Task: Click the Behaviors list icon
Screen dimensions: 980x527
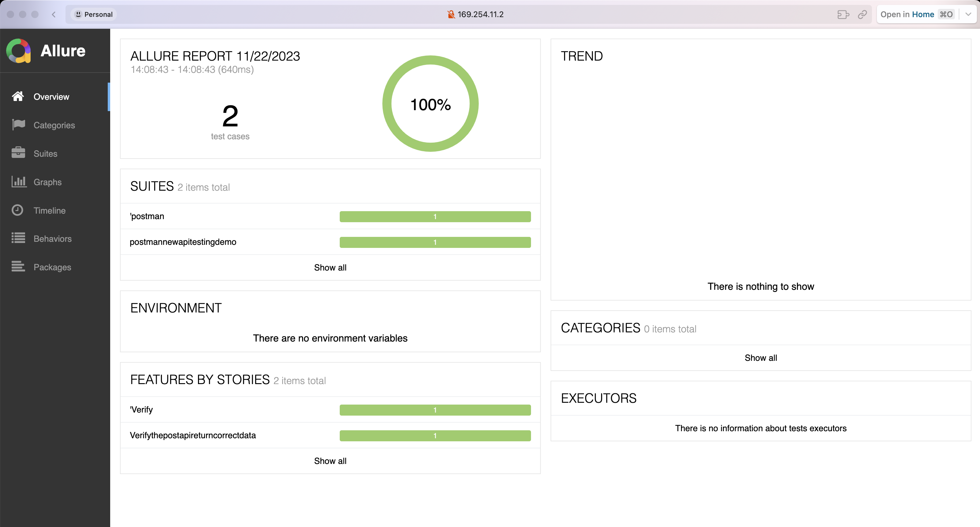Action: click(x=18, y=238)
